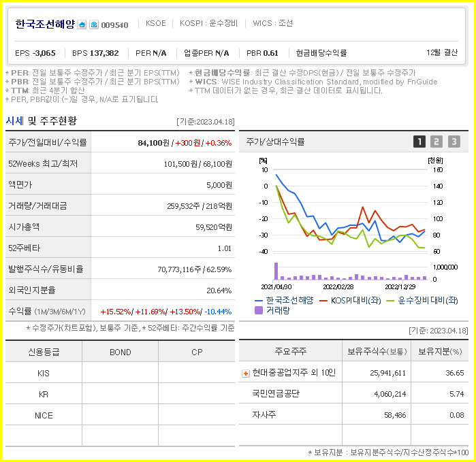This screenshot has height=462, width=476.
Task: Click the 주요주주 column header
Action: click(x=291, y=351)
